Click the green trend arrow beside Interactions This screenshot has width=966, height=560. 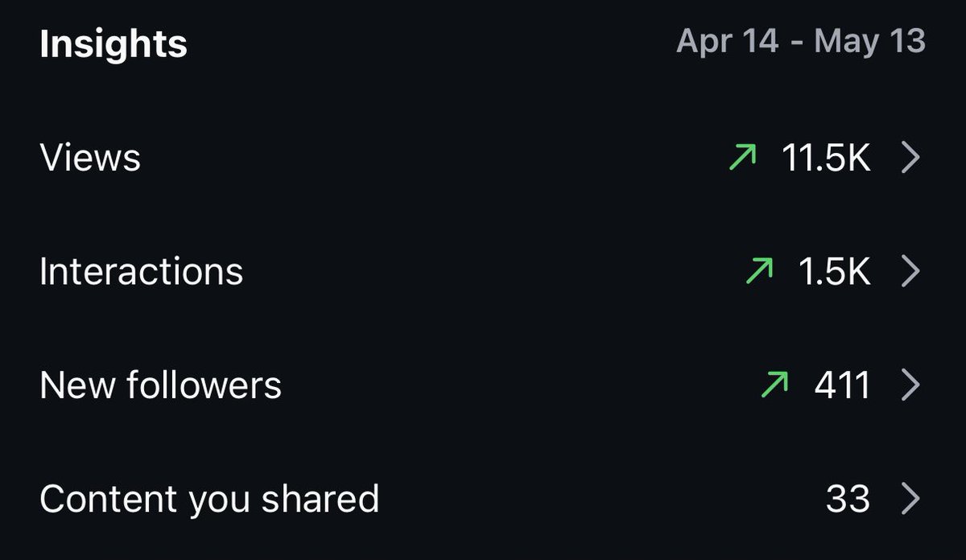758,273
